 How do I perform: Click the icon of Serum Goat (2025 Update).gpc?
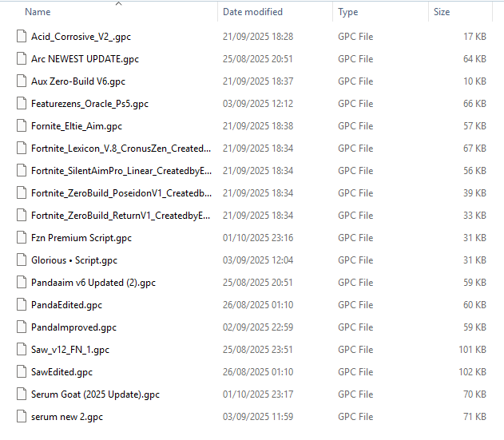tap(22, 394)
